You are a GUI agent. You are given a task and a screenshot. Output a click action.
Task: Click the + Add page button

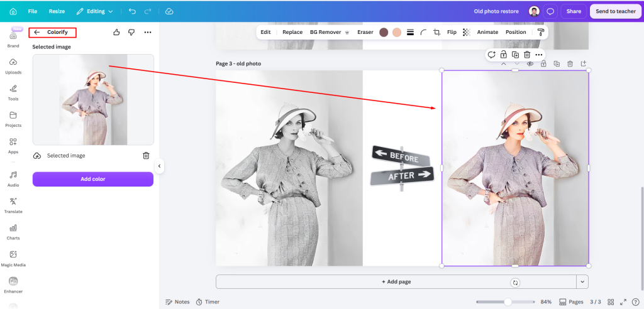[x=396, y=282]
